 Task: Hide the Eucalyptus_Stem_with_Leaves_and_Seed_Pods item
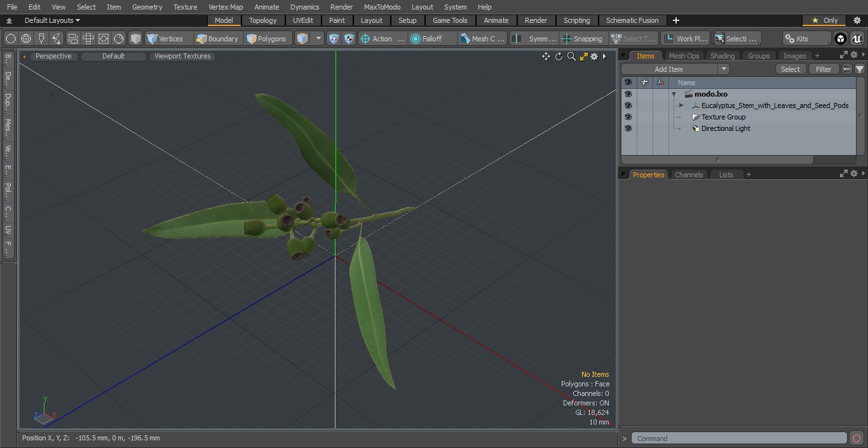point(628,105)
